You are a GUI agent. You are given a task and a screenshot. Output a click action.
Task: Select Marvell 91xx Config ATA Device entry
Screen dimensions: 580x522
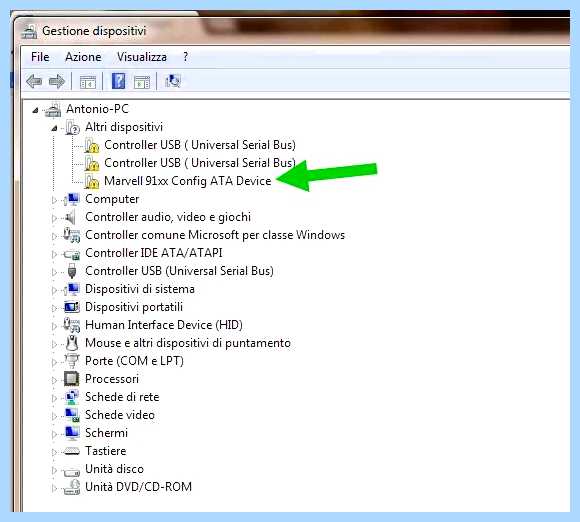(188, 181)
